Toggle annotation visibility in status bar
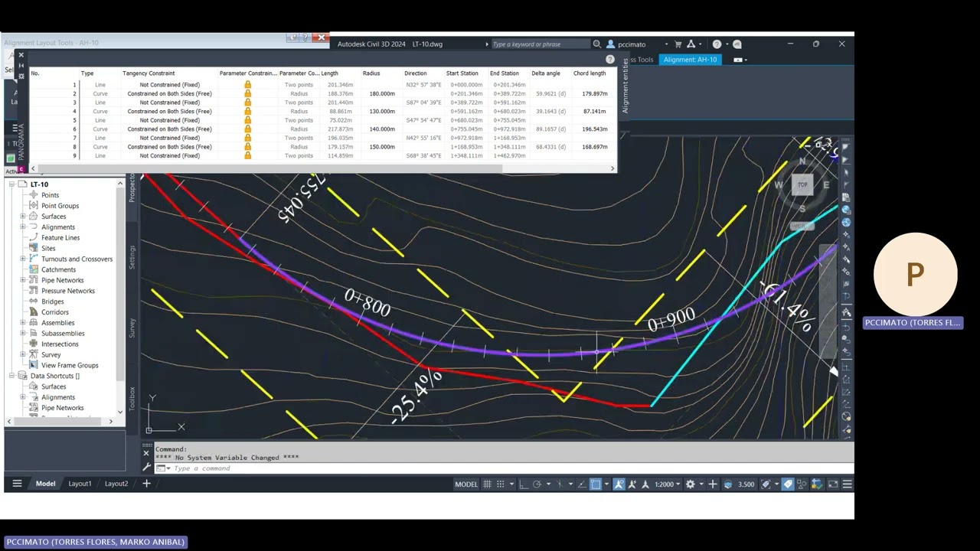This screenshot has height=551, width=980. (619, 484)
